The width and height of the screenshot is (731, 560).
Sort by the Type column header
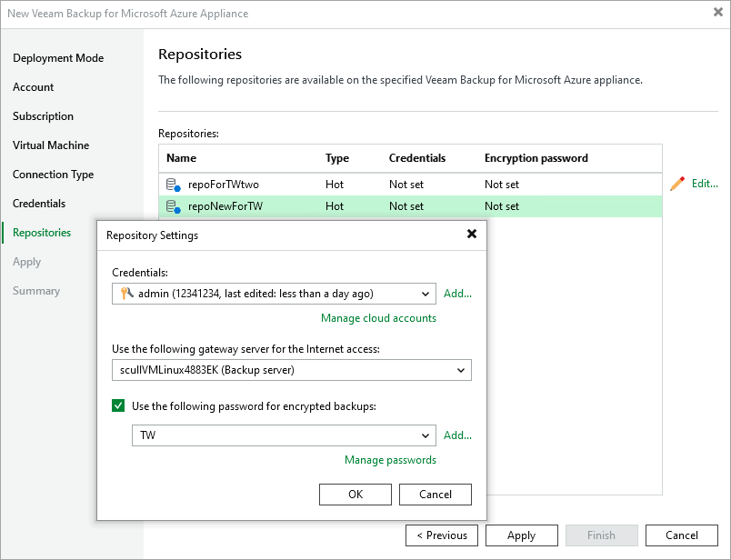[337, 158]
